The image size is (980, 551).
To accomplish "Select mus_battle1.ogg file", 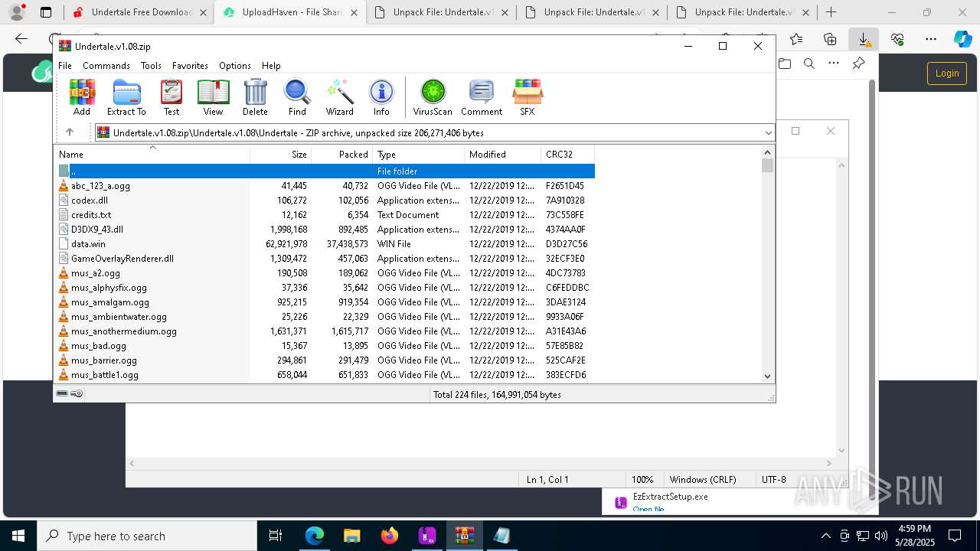I will 325,374.
